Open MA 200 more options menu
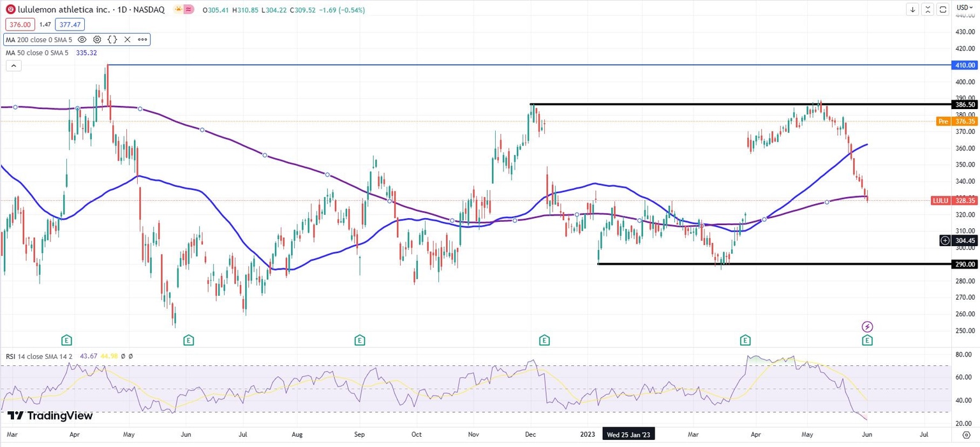This screenshot has width=980, height=447. point(142,40)
